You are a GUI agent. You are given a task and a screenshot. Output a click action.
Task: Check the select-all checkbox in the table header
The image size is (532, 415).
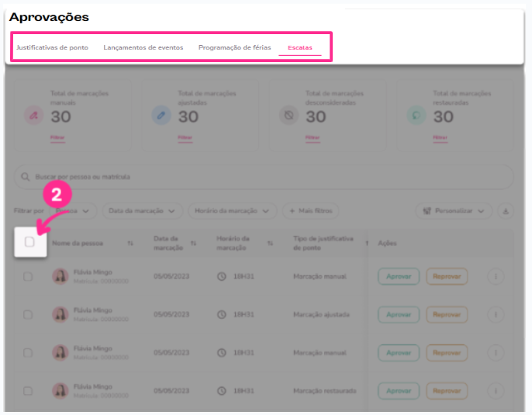29,242
